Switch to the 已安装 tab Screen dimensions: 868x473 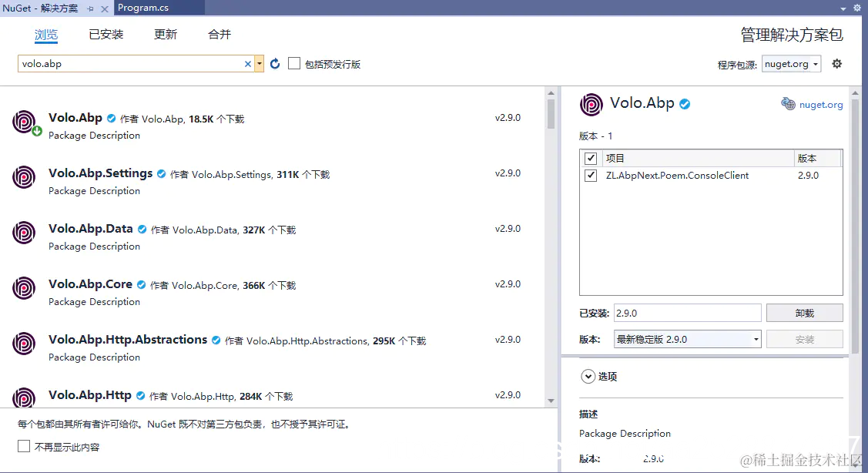click(106, 34)
